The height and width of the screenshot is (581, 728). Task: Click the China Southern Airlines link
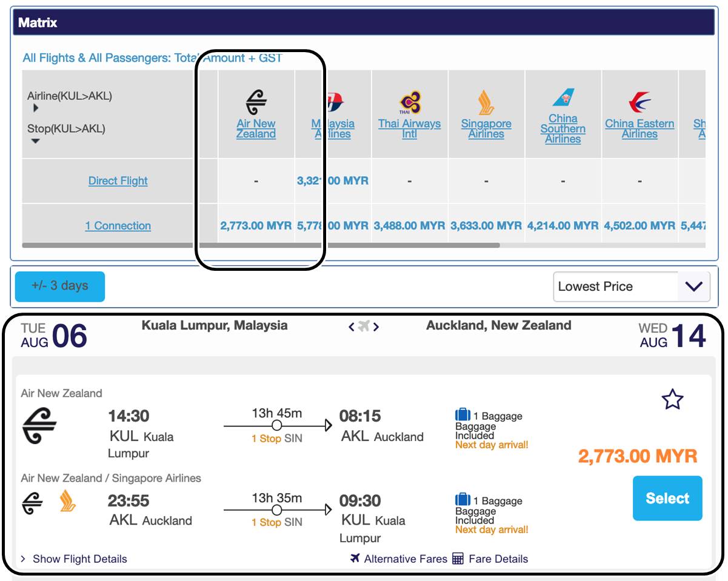563,129
